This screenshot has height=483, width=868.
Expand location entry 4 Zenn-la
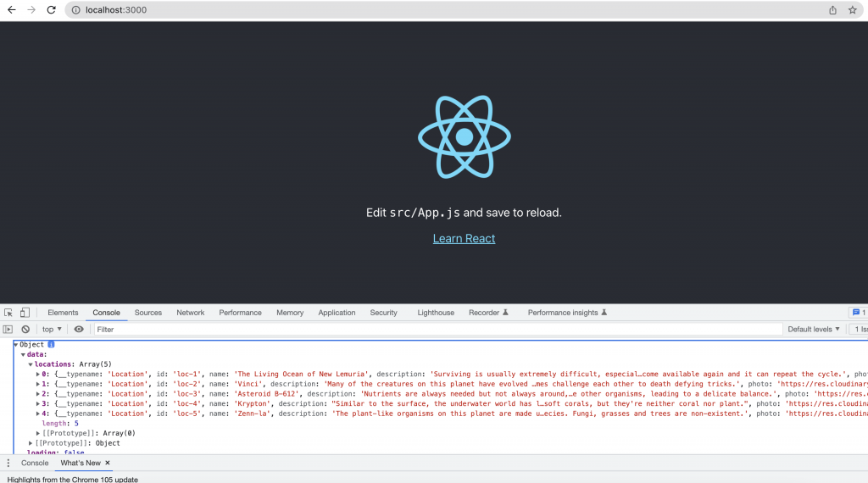tap(38, 414)
